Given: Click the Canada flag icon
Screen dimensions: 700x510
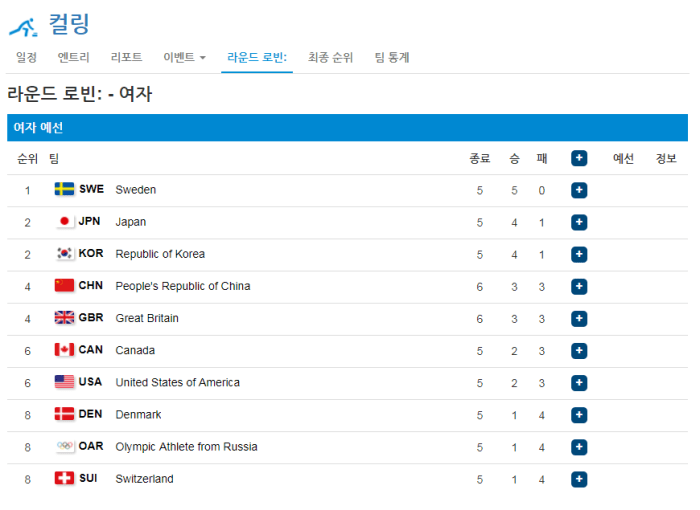Looking at the screenshot, I should (65, 350).
